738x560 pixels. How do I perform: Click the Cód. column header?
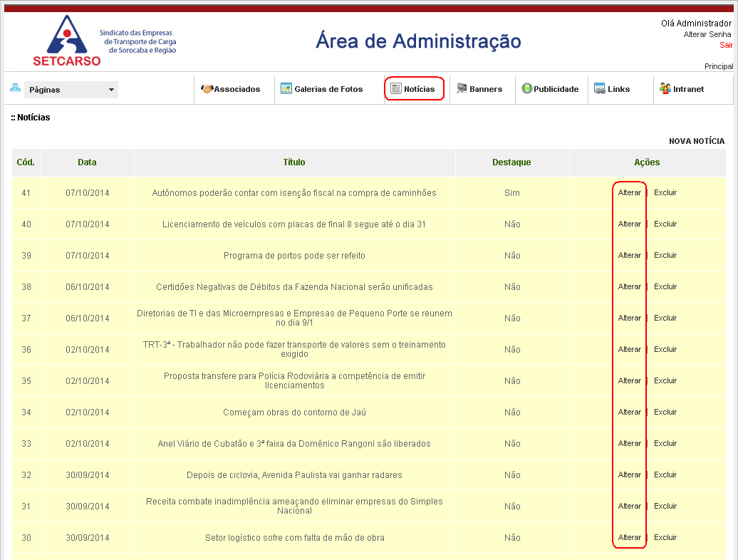click(26, 162)
